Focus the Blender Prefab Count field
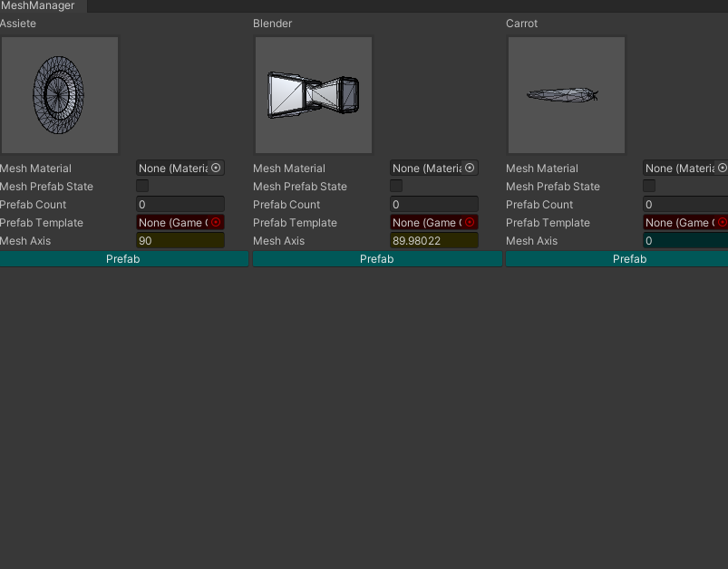This screenshot has height=569, width=728. (433, 204)
